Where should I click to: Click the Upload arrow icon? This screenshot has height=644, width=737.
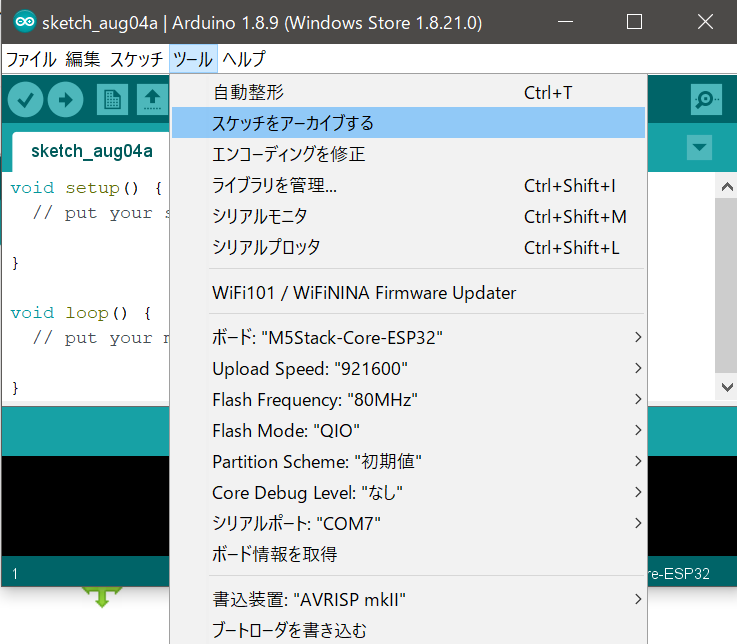[x=65, y=99]
